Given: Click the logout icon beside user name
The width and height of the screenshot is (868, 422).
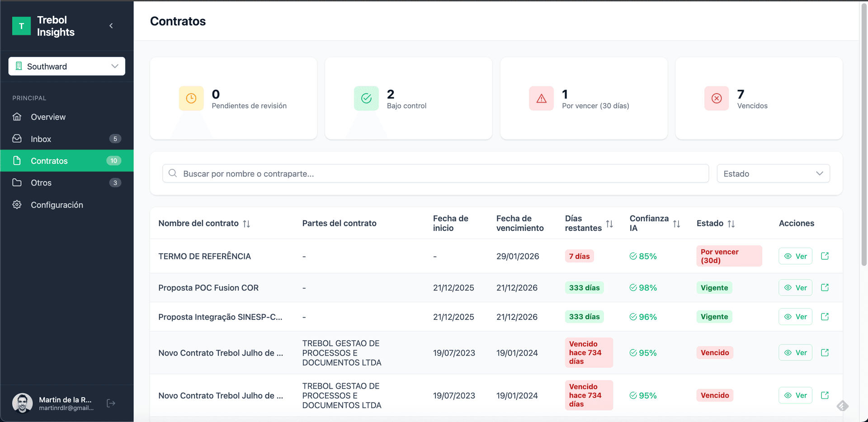Looking at the screenshot, I should (111, 403).
